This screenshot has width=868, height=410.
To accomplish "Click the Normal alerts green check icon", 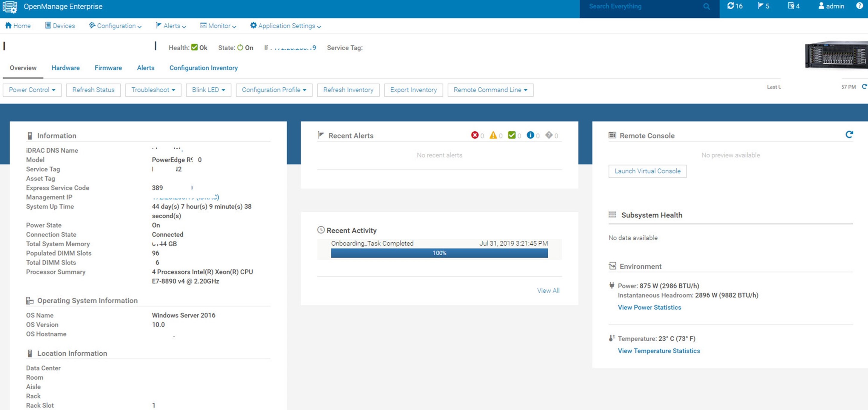I will (x=512, y=135).
